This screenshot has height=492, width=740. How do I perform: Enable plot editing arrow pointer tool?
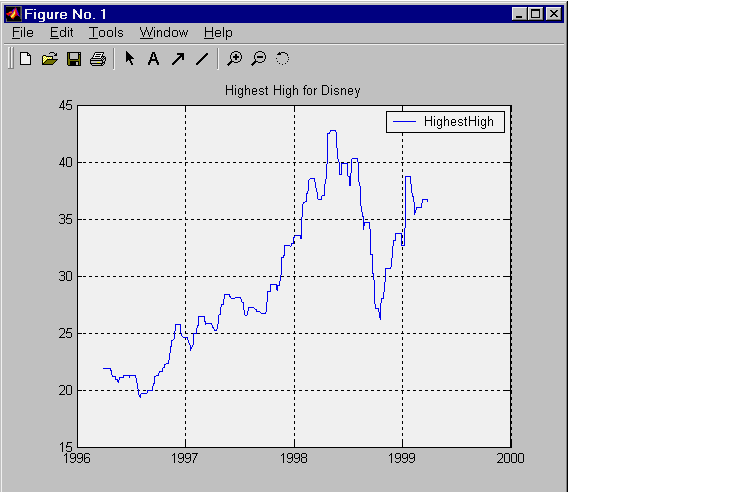point(129,58)
